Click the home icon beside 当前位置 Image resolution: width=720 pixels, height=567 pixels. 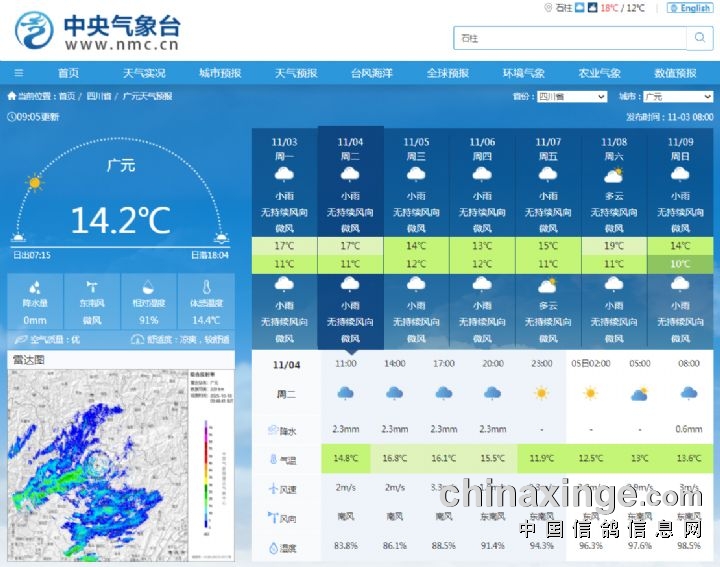[x=12, y=97]
